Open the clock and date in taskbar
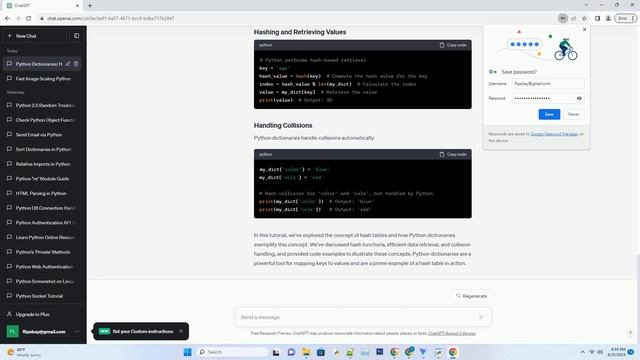The width and height of the screenshot is (640, 360). click(x=617, y=352)
